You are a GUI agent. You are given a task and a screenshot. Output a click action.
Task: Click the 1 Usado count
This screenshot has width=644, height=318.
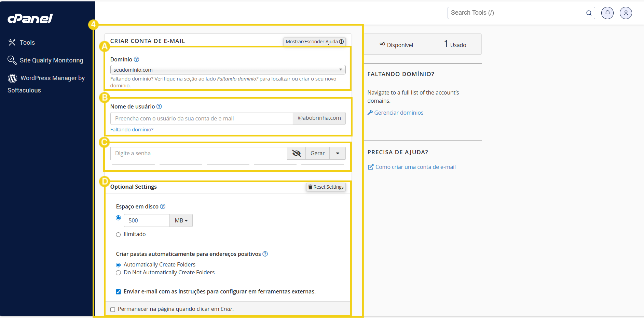455,44
